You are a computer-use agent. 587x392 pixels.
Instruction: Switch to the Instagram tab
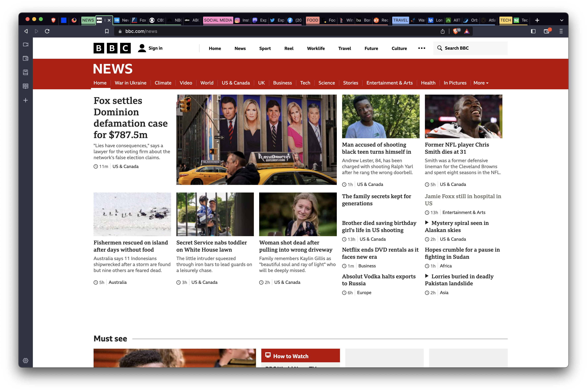(242, 20)
